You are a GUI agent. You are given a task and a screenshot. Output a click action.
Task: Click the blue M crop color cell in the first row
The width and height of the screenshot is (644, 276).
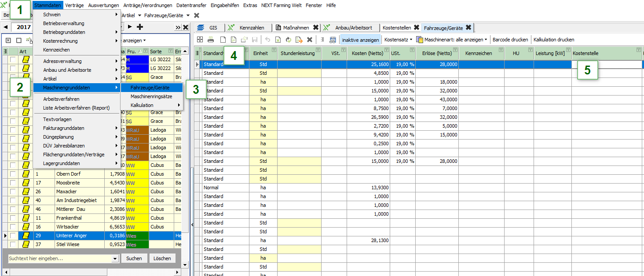(x=137, y=59)
